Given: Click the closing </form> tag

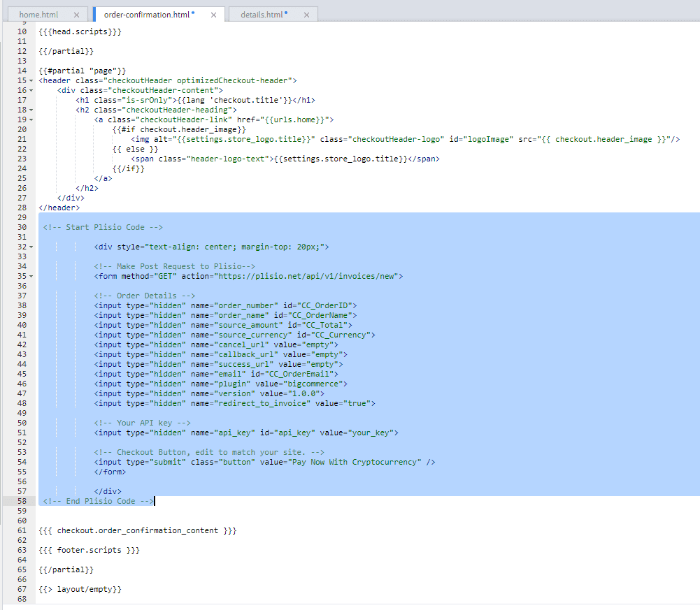Looking at the screenshot, I should click(110, 472).
